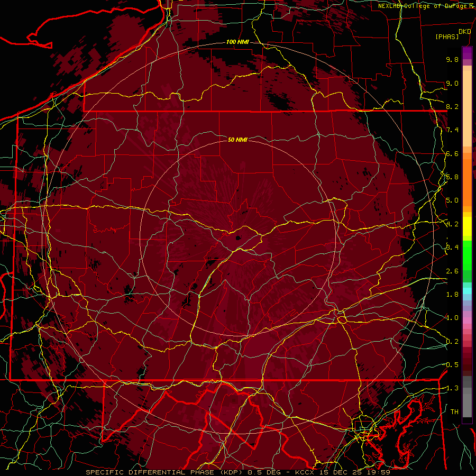
Task: Click the 5.8 value on the color scale
Action: click(452, 177)
